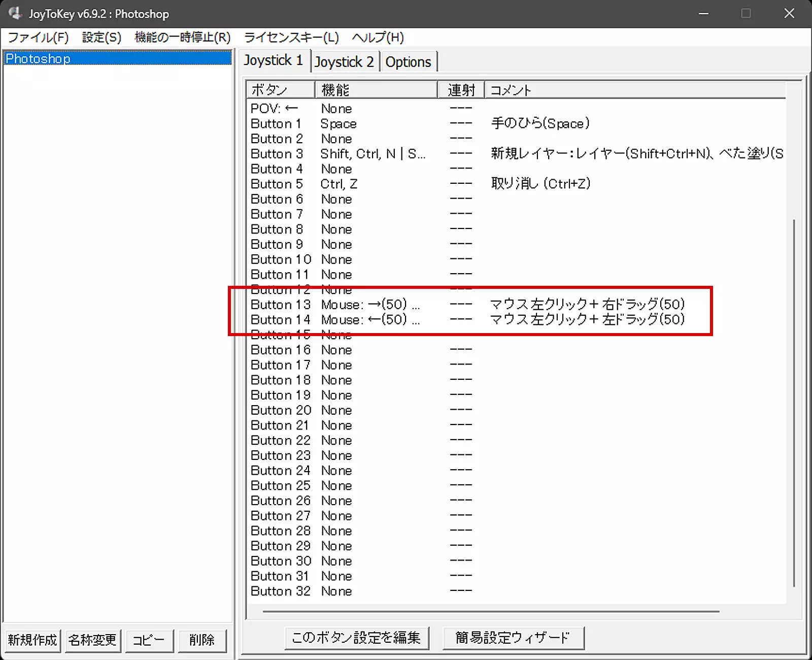812x660 pixels.
Task: Select the Button 8 row
Action: pos(516,229)
